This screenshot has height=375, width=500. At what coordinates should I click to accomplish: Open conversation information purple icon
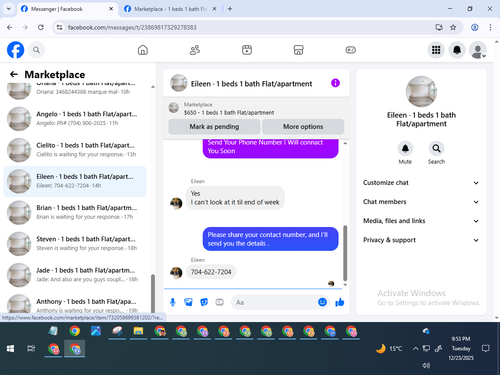tap(335, 83)
